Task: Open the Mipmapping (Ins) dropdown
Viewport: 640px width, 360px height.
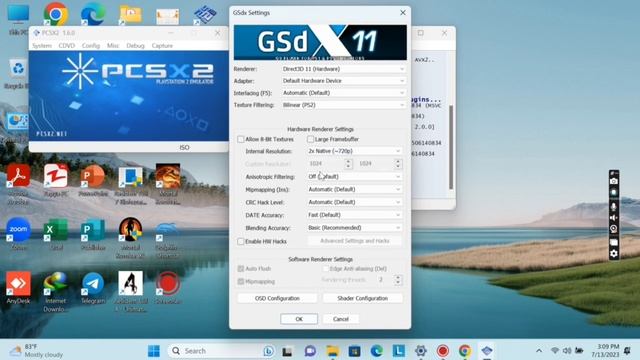Action: pos(354,189)
